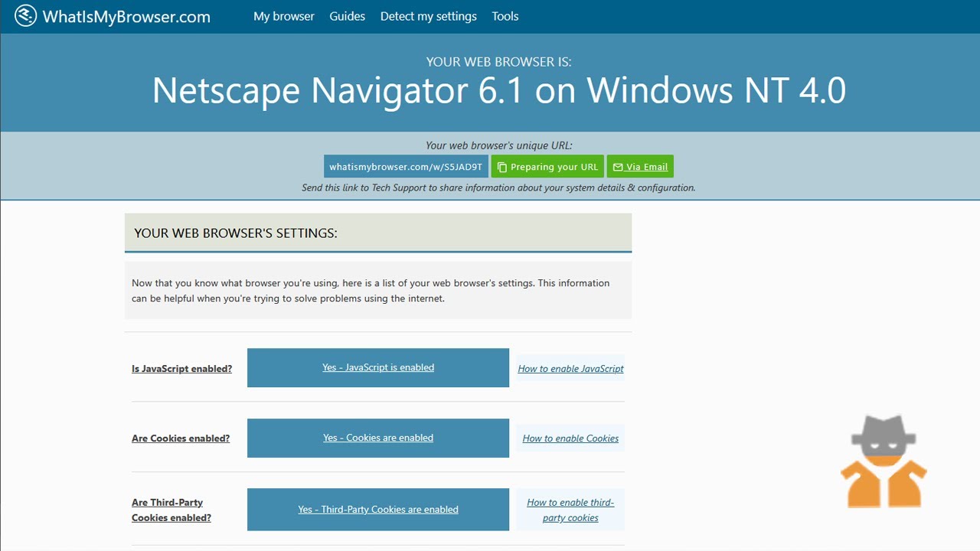
Task: Click the Via Email link text
Action: coord(647,167)
